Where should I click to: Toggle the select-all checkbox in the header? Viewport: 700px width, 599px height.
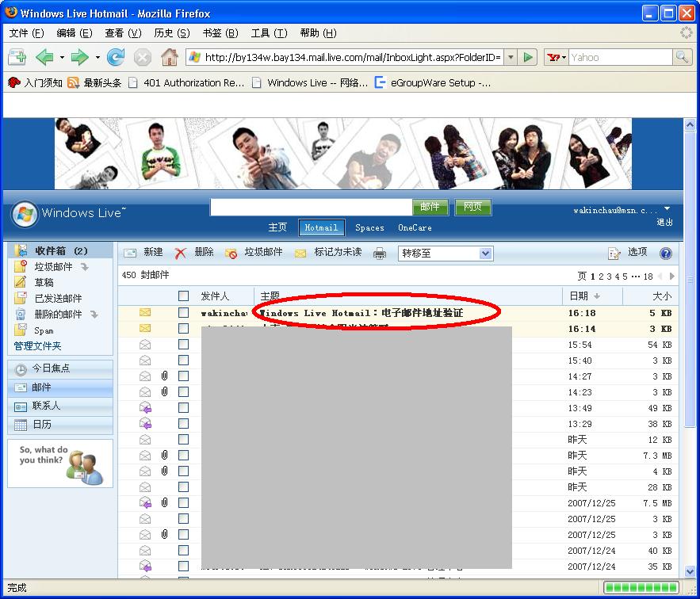[183, 296]
